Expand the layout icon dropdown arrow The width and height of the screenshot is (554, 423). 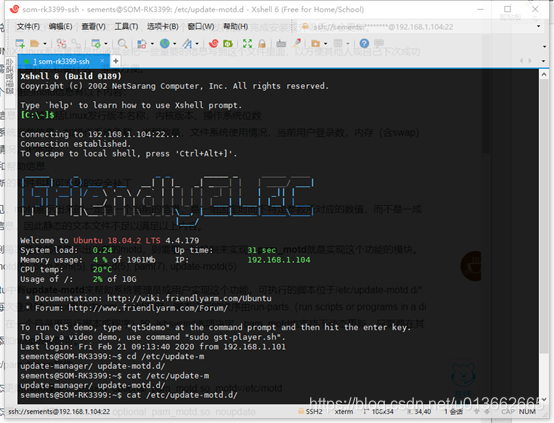(348, 44)
